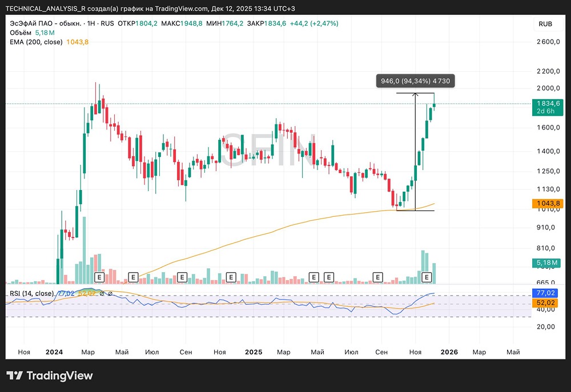
Task: Click the 1130,0 price axis label
Action: pyautogui.click(x=548, y=189)
